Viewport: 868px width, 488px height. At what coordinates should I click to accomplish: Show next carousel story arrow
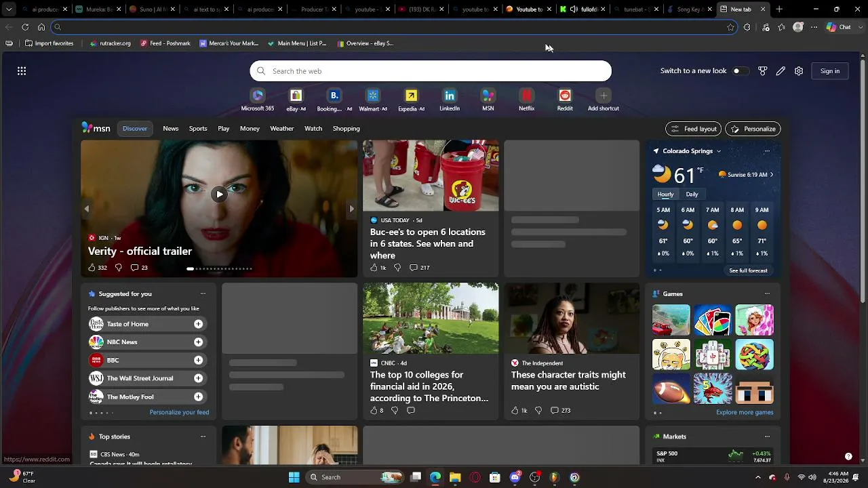tap(351, 209)
